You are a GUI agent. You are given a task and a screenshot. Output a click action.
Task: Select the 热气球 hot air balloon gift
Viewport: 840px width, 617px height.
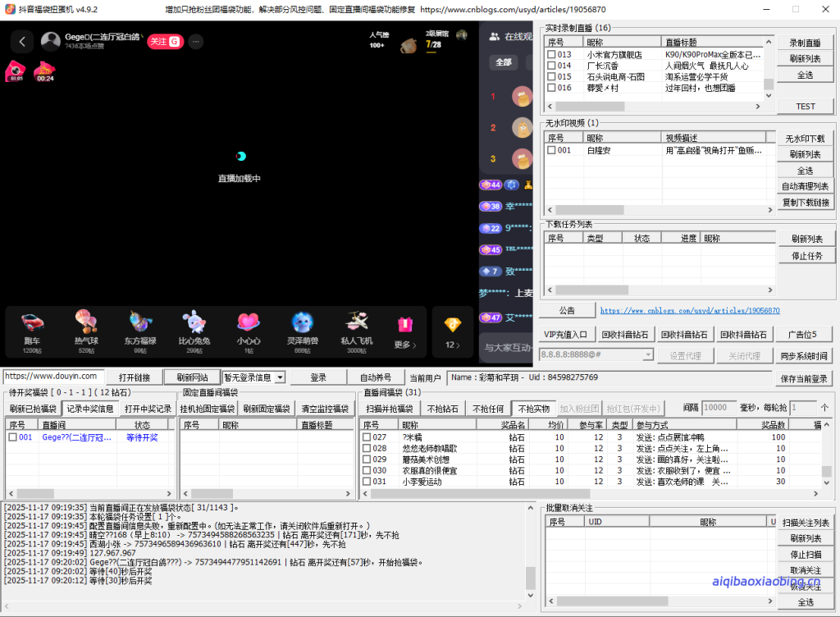(86, 326)
